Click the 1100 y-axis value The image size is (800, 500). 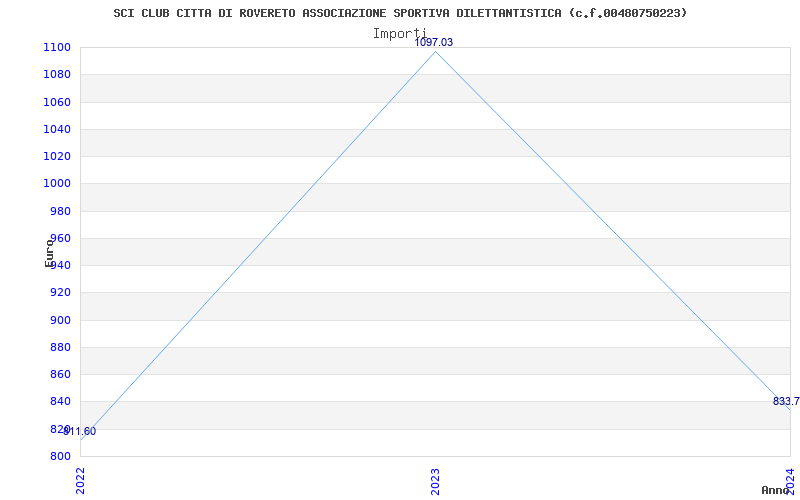(x=57, y=48)
